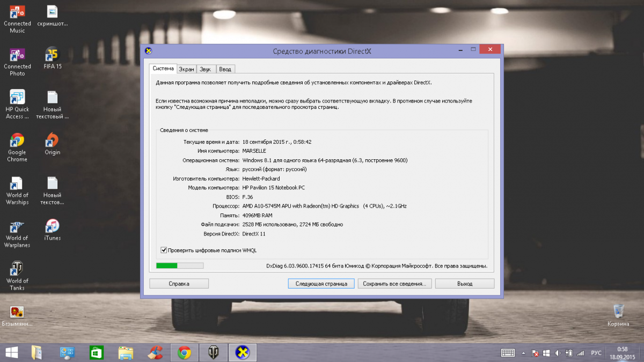
Task: Click the computer name value MARSELLE
Action: (x=254, y=151)
